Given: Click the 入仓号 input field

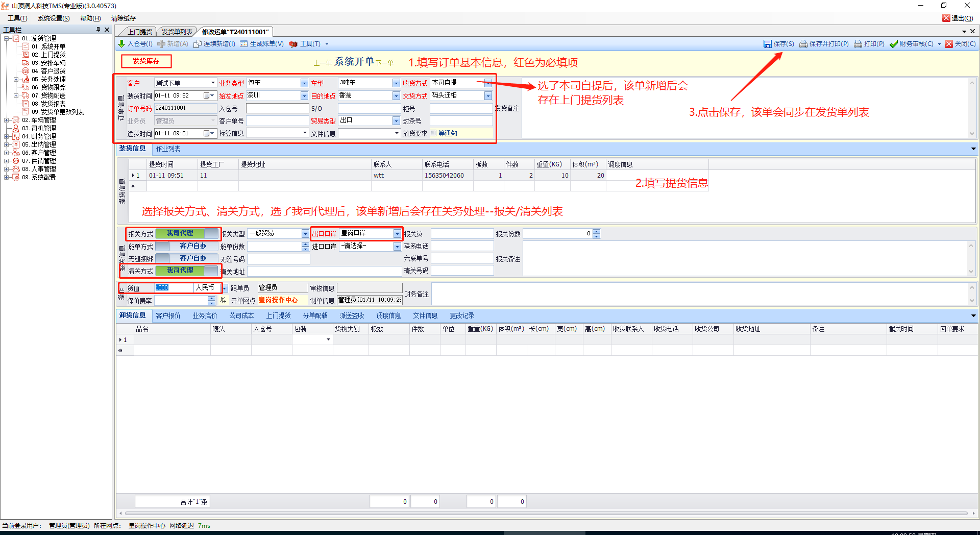Looking at the screenshot, I should click(x=277, y=108).
